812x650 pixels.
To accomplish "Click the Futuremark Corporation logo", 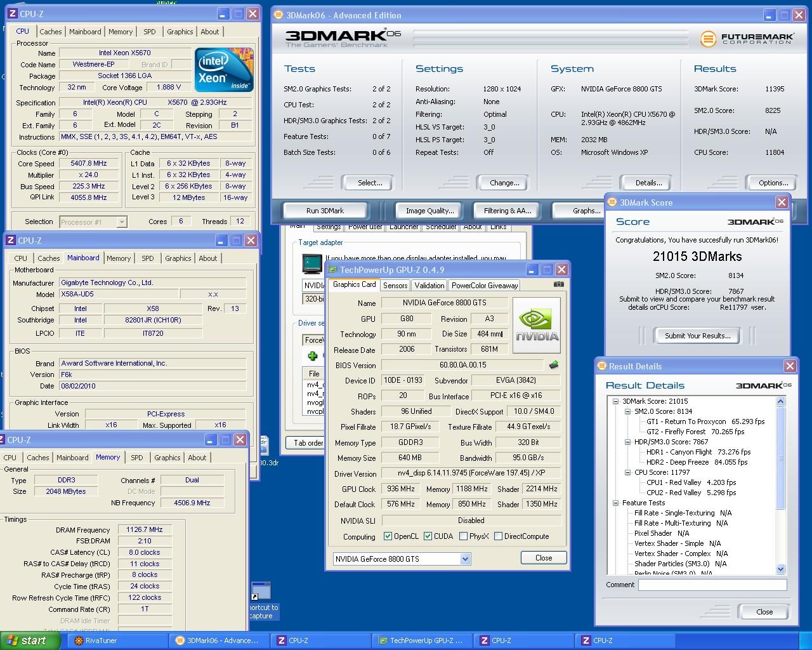I will tap(747, 39).
